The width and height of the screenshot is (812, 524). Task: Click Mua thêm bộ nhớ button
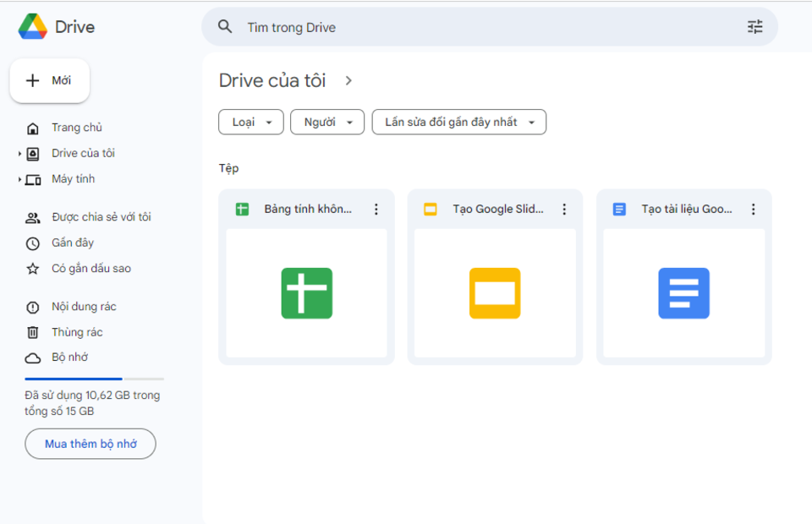click(91, 444)
